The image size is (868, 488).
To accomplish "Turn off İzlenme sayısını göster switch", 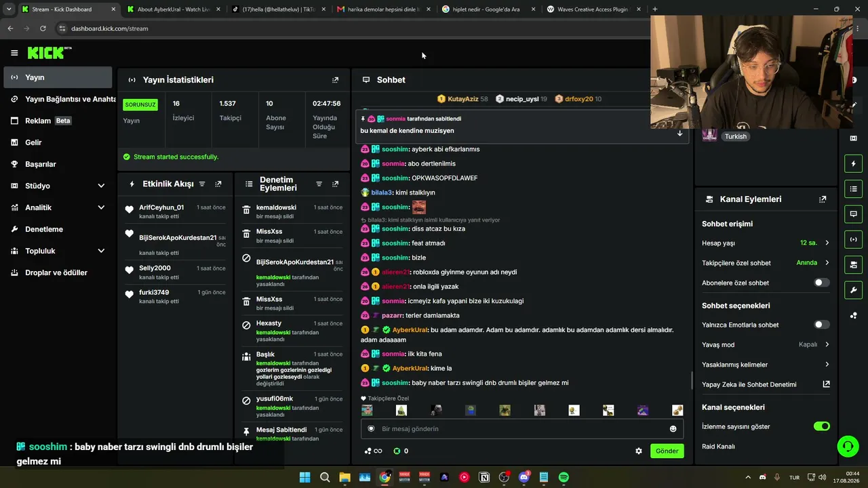I will 821,426.
